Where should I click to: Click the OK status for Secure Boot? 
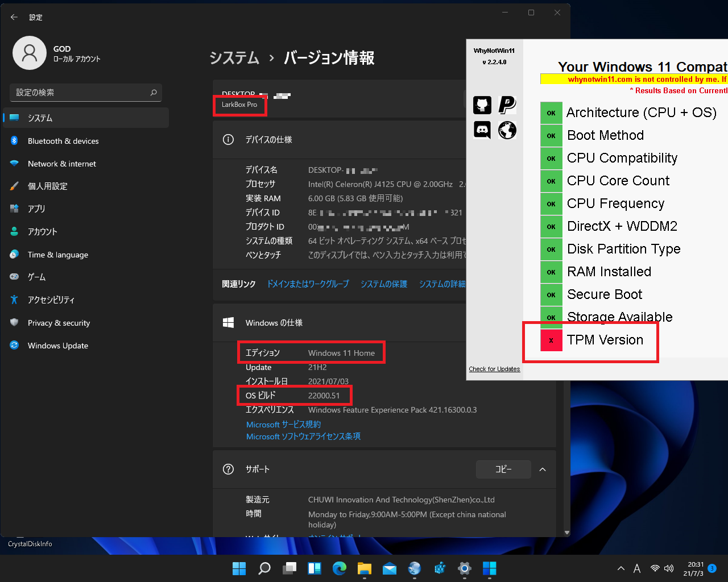coord(551,294)
